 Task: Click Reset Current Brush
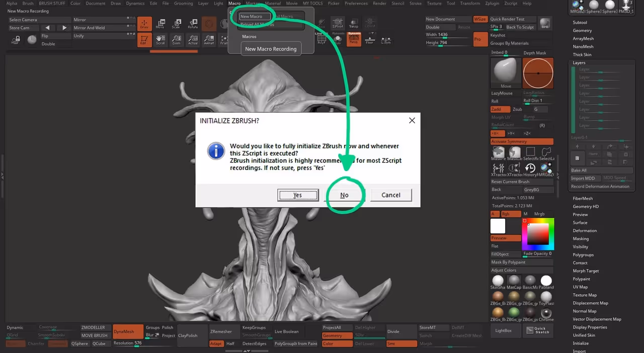(522, 182)
